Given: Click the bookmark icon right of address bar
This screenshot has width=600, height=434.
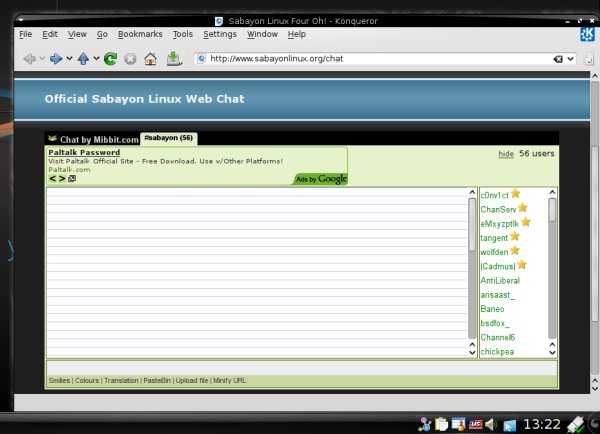Looking at the screenshot, I should point(589,59).
